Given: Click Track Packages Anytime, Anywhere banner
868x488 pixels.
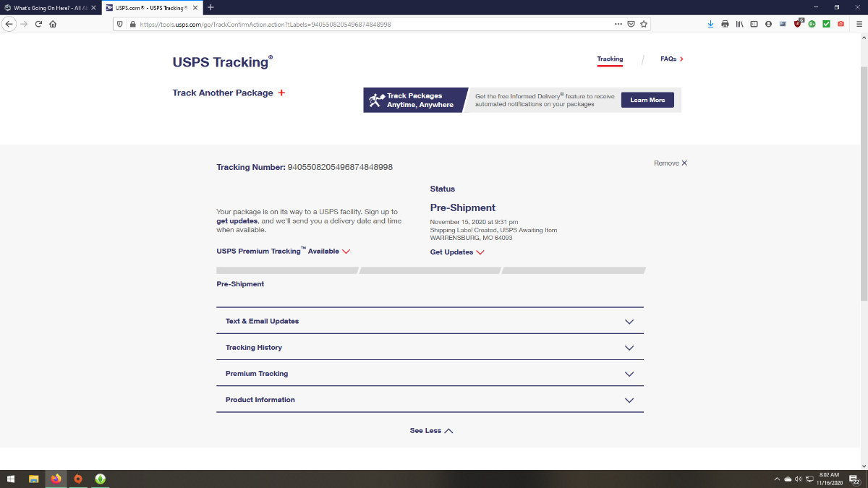Looking at the screenshot, I should coord(416,100).
